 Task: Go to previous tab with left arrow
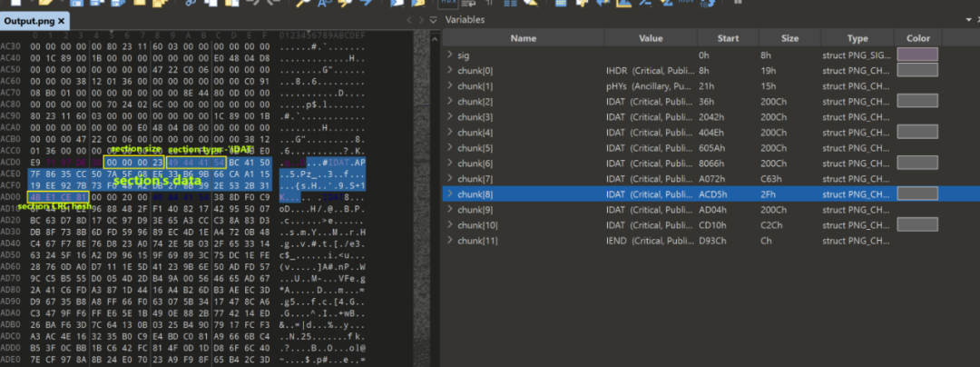(x=410, y=21)
